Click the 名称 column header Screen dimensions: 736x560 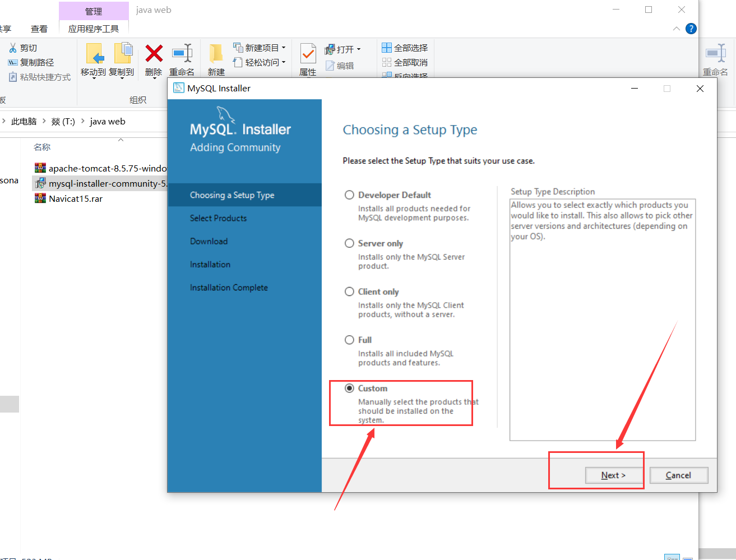42,147
